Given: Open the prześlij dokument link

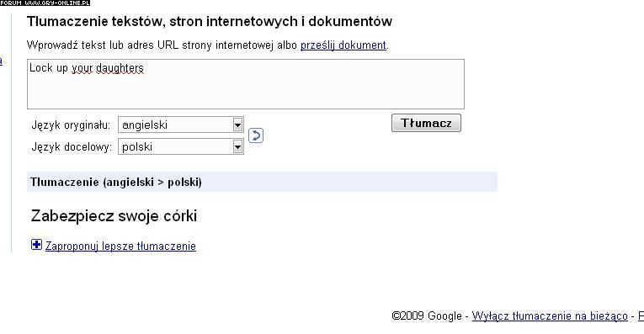Looking at the screenshot, I should [343, 45].
